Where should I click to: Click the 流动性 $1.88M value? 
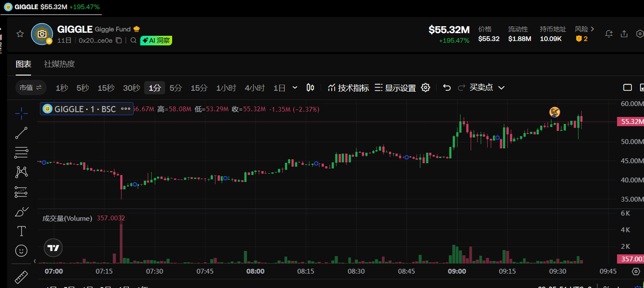tap(519, 39)
